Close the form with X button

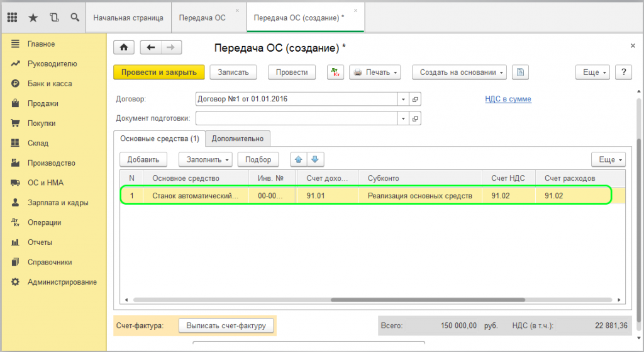tap(633, 45)
